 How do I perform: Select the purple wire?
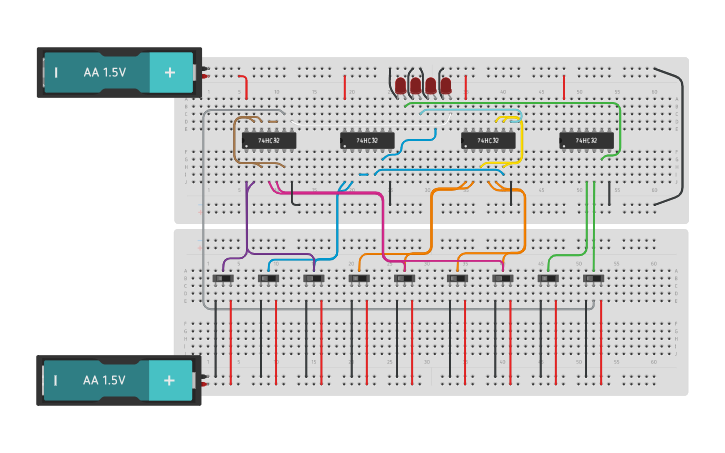click(x=247, y=222)
